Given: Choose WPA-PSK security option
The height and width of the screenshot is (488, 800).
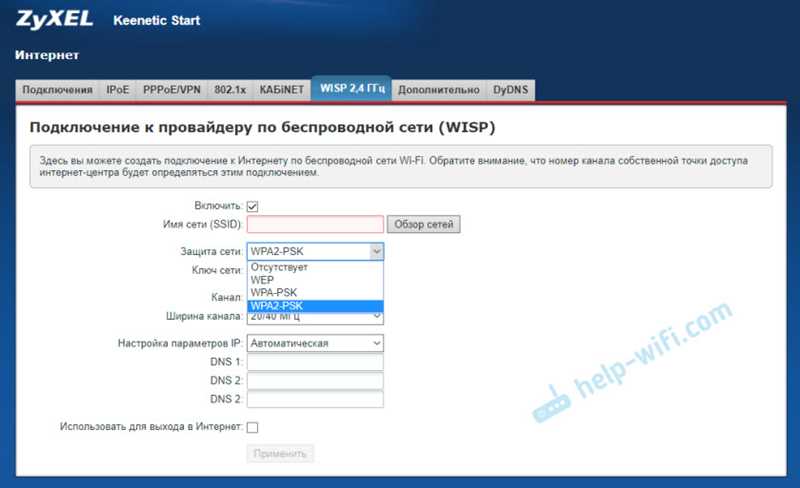Looking at the screenshot, I should click(x=315, y=292).
